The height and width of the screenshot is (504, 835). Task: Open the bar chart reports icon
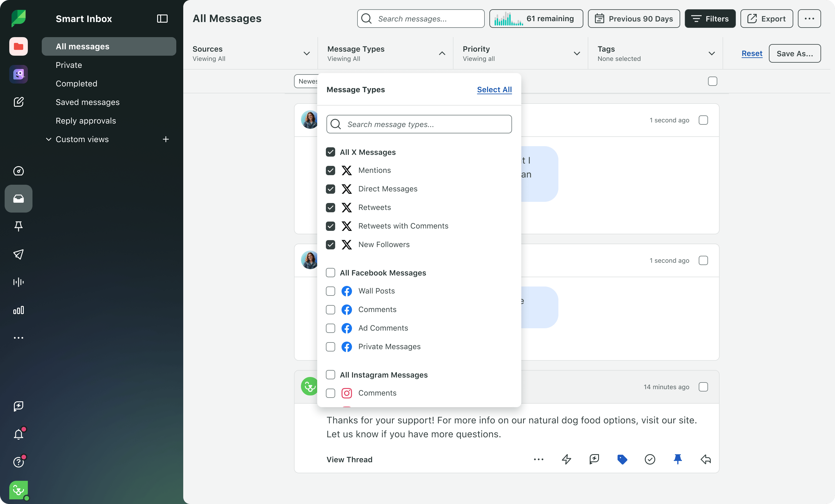click(x=18, y=310)
